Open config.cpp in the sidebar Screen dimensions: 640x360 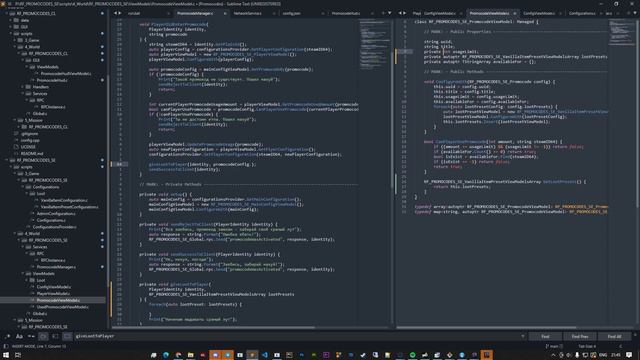click(x=29, y=140)
